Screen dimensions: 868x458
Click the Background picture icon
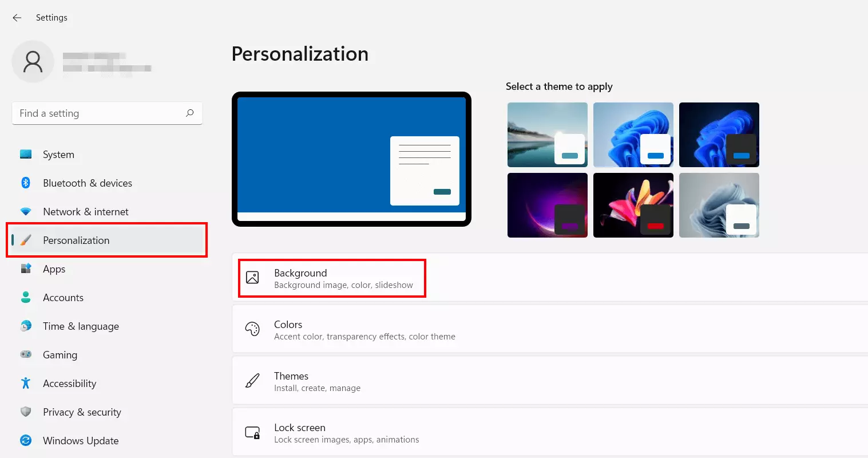252,278
